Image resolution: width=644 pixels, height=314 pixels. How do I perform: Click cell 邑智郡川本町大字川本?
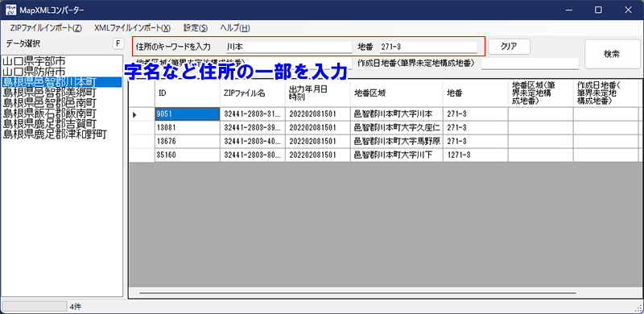pyautogui.click(x=397, y=114)
